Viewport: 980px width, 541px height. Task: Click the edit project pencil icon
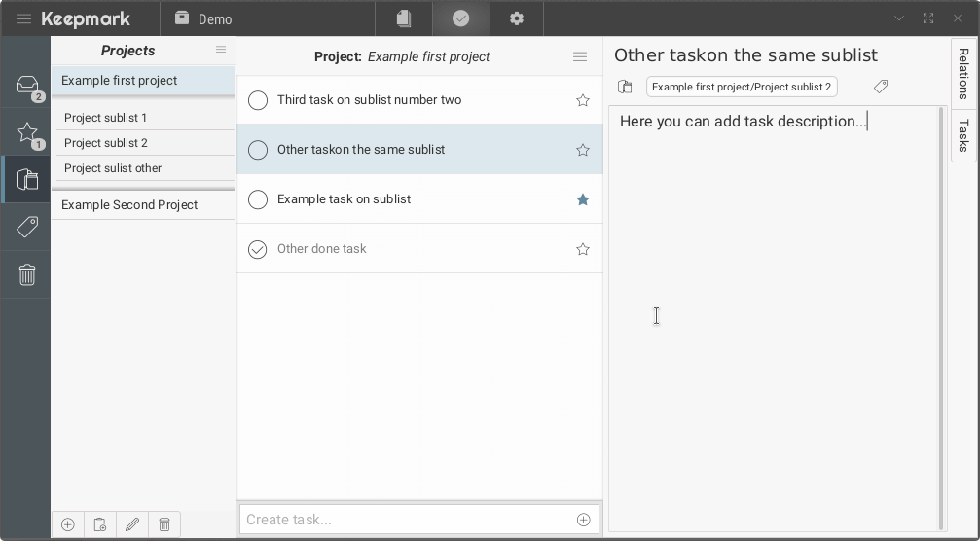click(x=132, y=524)
